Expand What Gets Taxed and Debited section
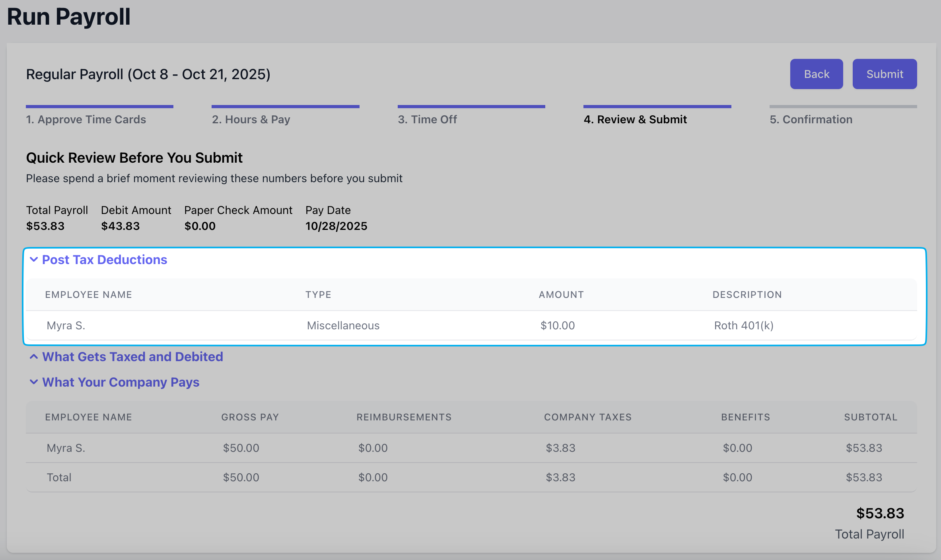This screenshot has height=560, width=941. click(x=132, y=357)
